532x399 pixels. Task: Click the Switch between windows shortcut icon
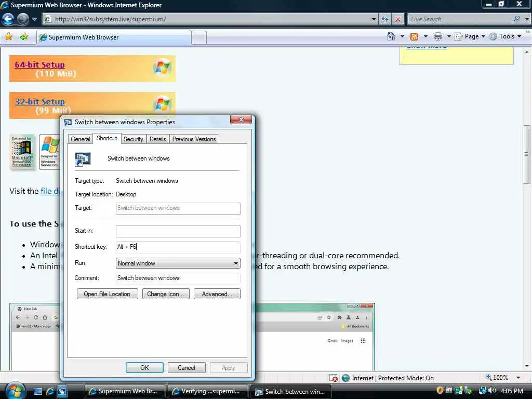tap(83, 159)
